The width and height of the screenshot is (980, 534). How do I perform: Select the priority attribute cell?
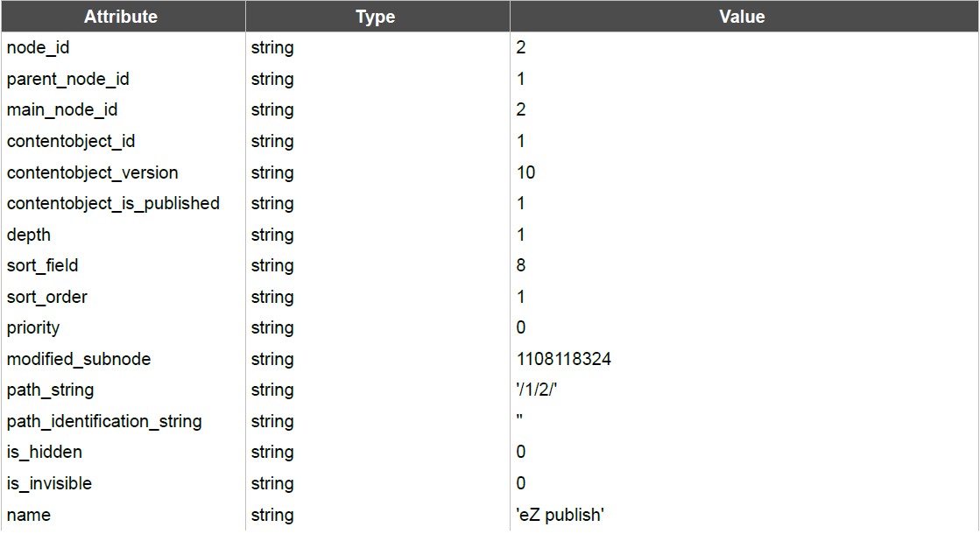123,328
